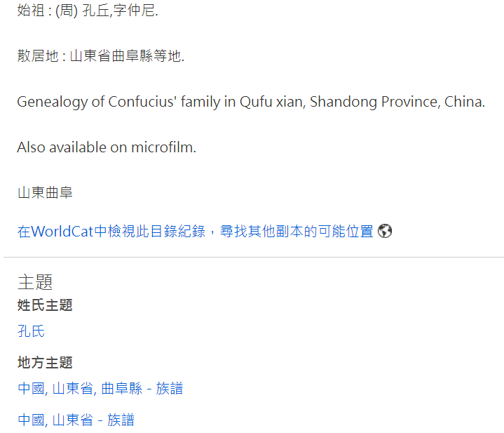
Task: Click the 地方主題 bold label
Action: pyautogui.click(x=45, y=362)
